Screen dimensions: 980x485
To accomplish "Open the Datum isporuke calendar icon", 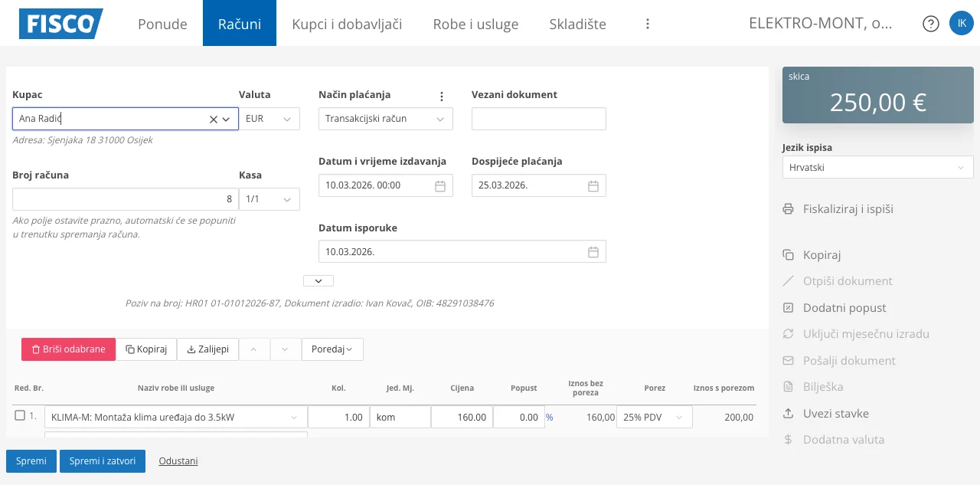I will coord(593,251).
